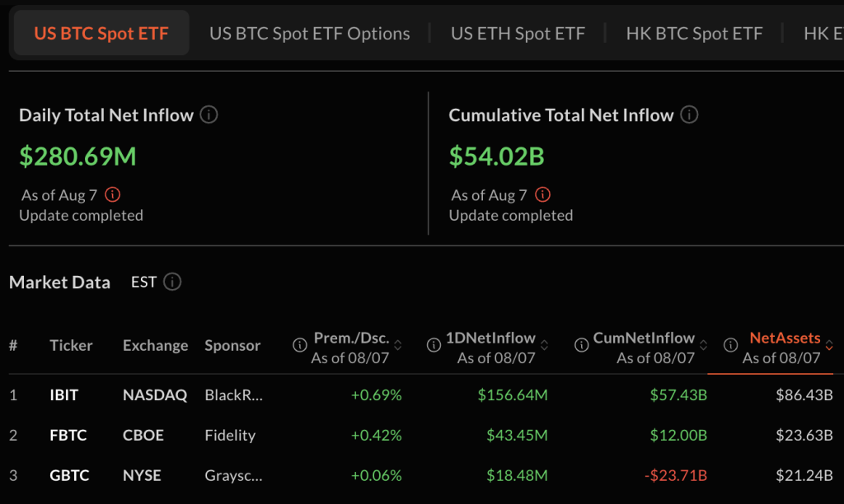
Task: Click the info icon on the CumNetInflow column
Action: click(582, 346)
